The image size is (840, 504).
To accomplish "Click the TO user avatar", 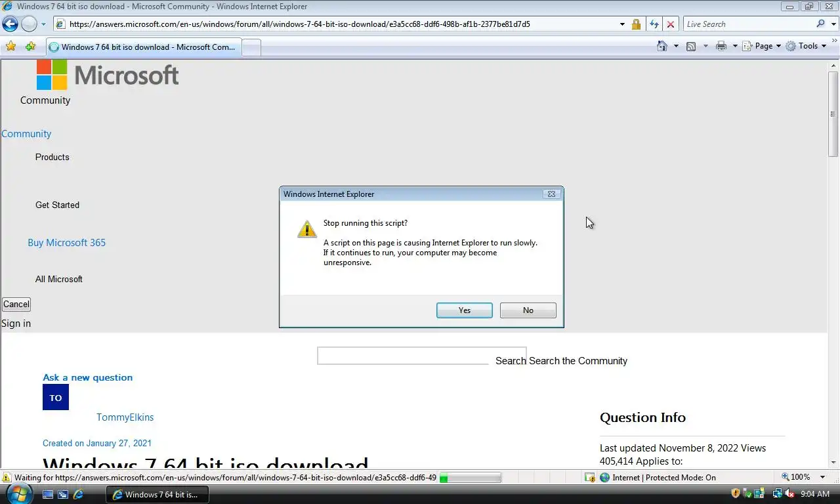I will point(56,397).
